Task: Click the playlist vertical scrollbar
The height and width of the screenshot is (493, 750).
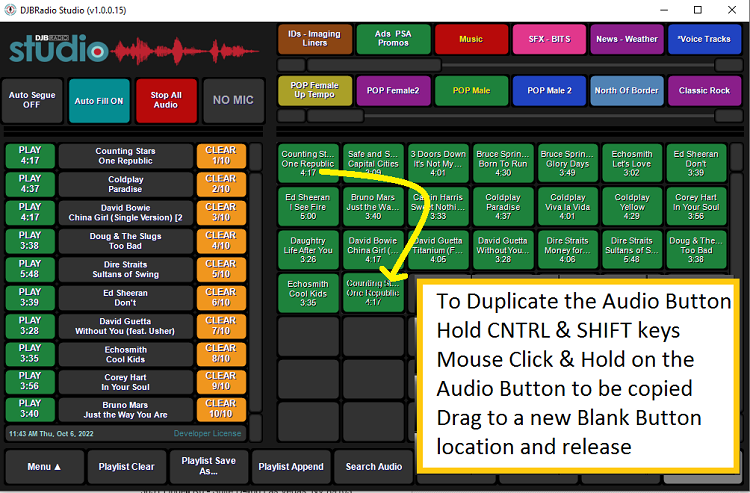Action: pyautogui.click(x=256, y=292)
